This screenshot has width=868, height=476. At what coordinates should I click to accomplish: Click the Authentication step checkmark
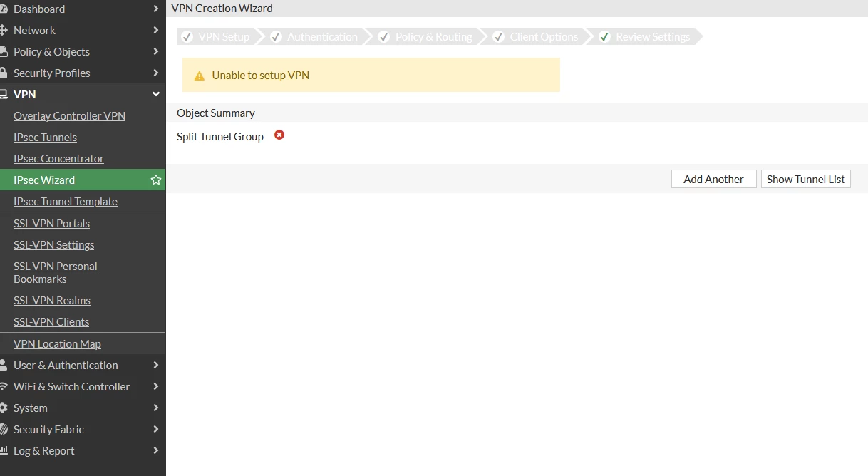tap(277, 37)
